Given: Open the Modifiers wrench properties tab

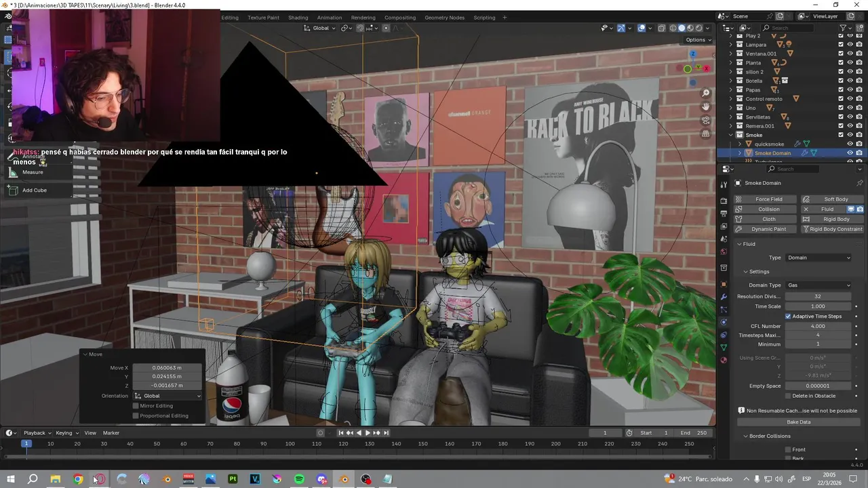Looking at the screenshot, I should click(724, 297).
